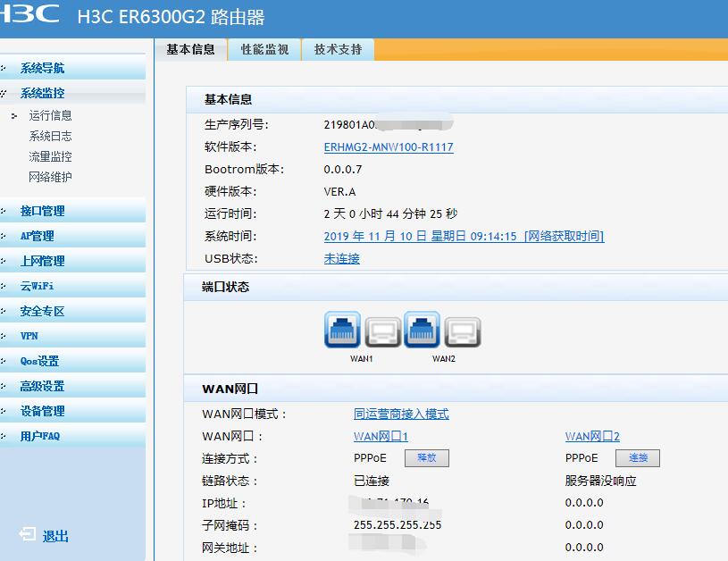Open the 用户FAQ menu section
This screenshot has width=728, height=561.
pyautogui.click(x=72, y=436)
